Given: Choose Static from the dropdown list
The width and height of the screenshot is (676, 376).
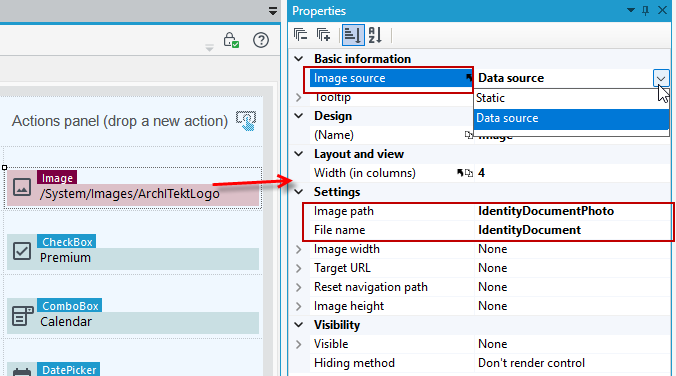Looking at the screenshot, I should (x=571, y=98).
